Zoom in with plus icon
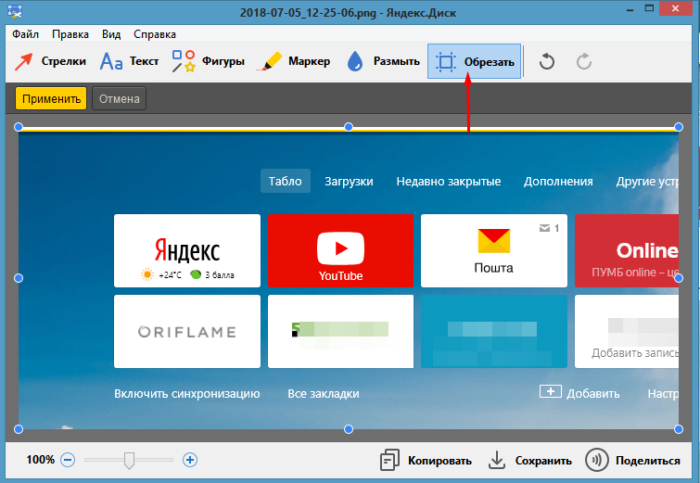The width and height of the screenshot is (700, 483). pos(190,459)
